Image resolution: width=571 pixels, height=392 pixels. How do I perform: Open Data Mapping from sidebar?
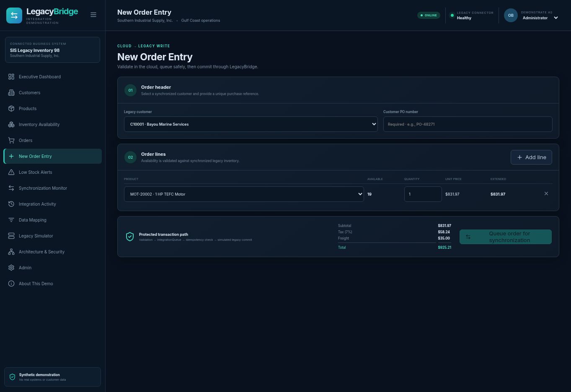point(53,220)
